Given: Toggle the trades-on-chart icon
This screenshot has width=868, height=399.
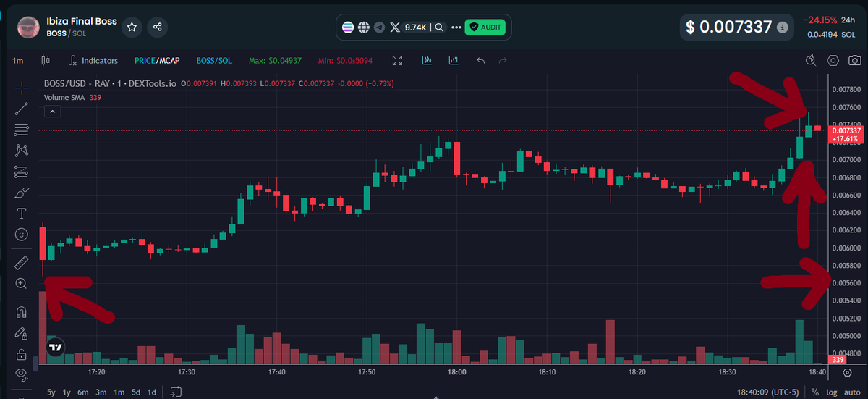Looking at the screenshot, I should tap(427, 61).
